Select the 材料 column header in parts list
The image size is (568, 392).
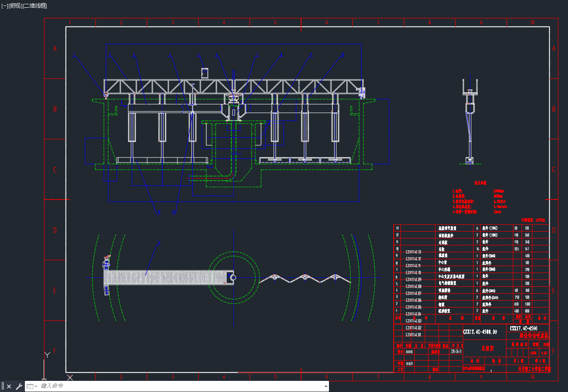pos(499,318)
